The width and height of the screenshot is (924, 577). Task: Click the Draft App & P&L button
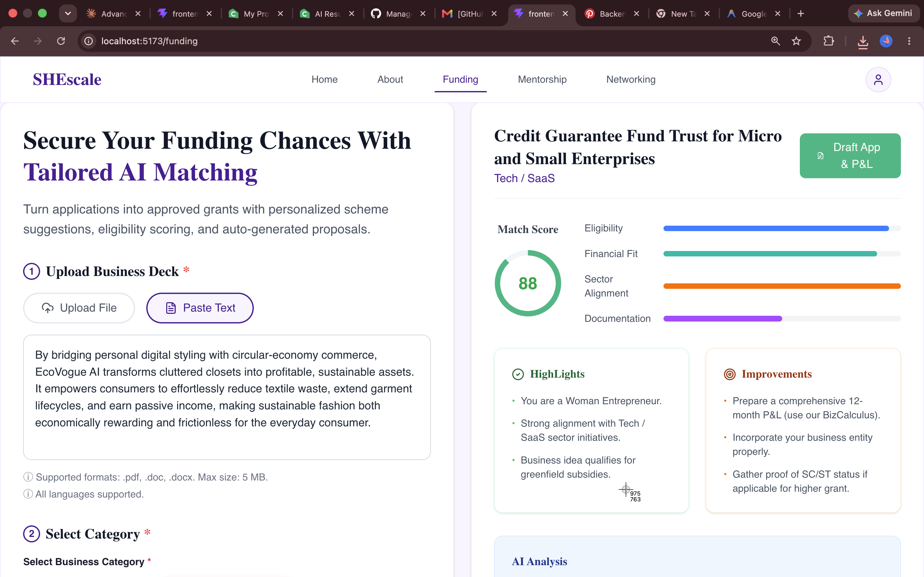point(850,156)
